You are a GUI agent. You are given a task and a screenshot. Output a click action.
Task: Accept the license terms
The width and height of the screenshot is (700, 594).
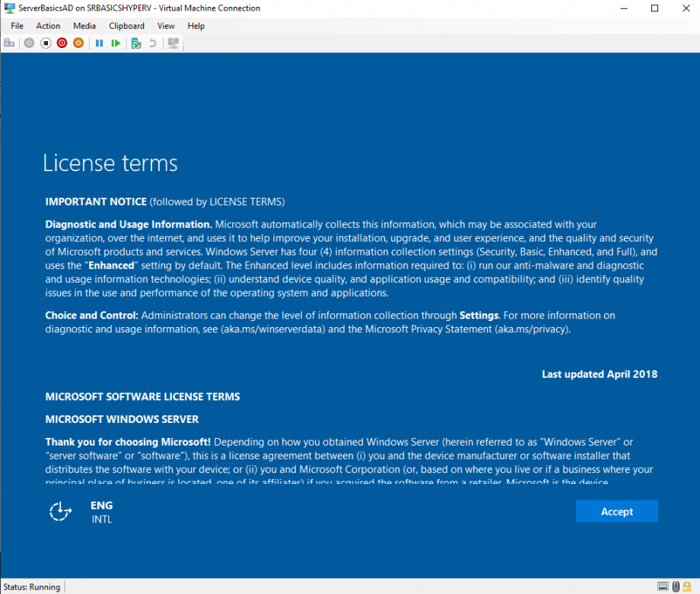(x=616, y=511)
